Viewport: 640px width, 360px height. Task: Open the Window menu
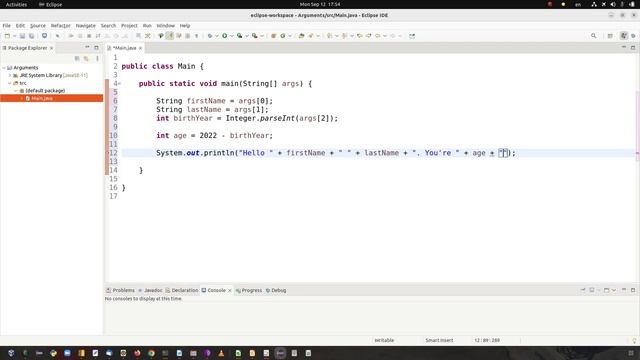pos(165,26)
